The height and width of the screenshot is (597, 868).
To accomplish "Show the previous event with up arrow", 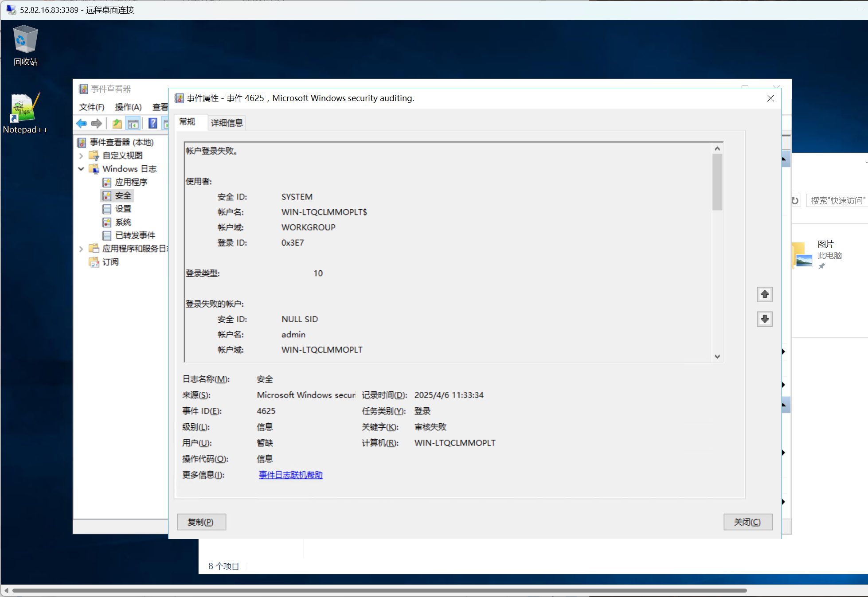I will [765, 294].
